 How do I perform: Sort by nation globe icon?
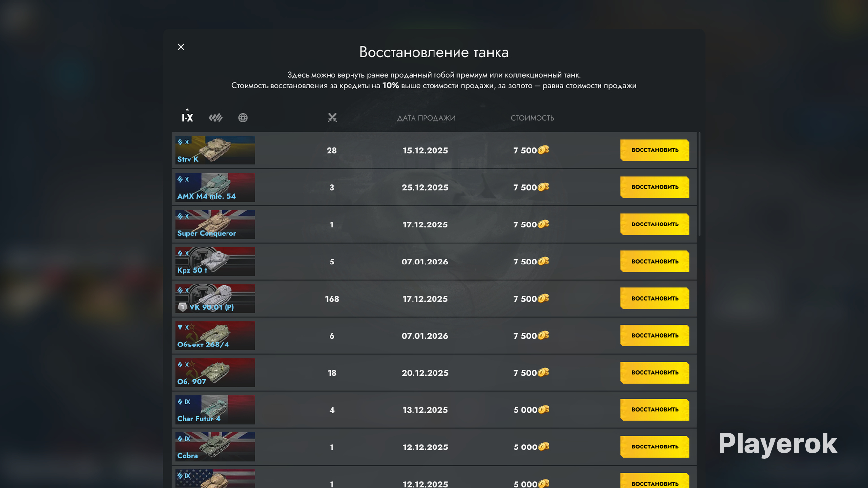point(243,118)
